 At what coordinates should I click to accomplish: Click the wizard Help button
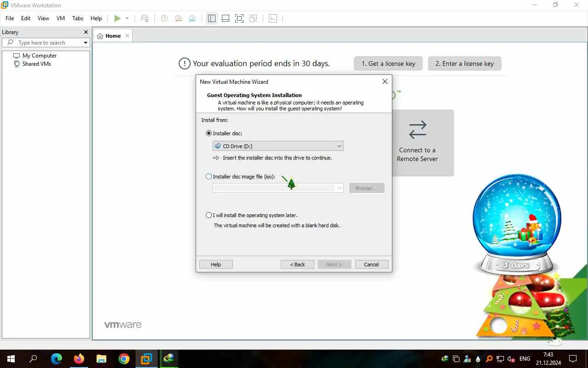tap(216, 264)
